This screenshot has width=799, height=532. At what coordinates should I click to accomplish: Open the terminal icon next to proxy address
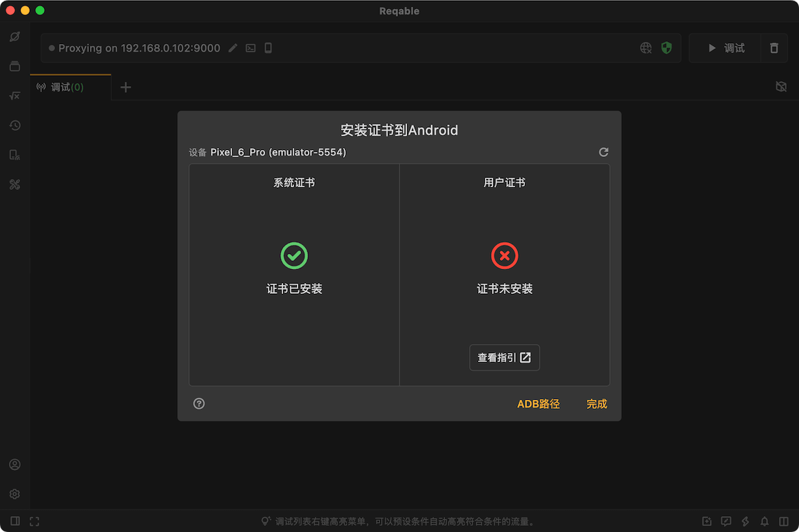click(x=250, y=48)
